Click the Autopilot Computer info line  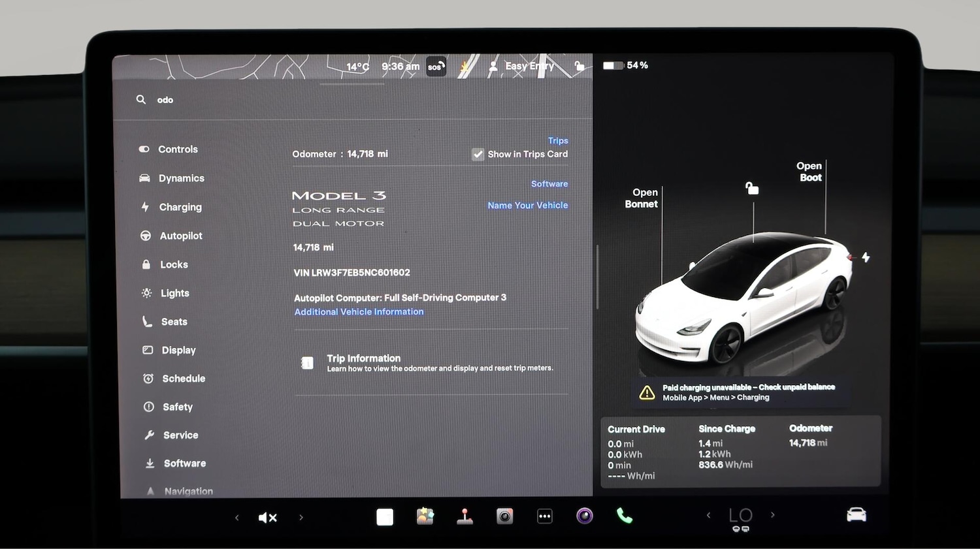[x=400, y=298]
